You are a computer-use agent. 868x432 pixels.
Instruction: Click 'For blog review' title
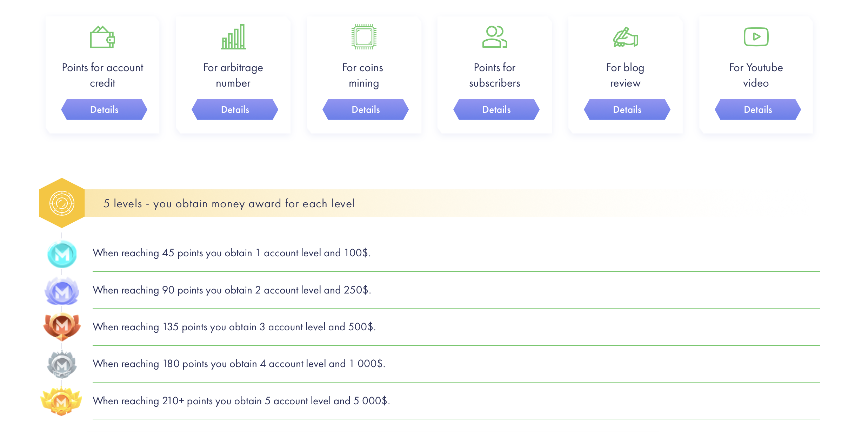click(625, 75)
